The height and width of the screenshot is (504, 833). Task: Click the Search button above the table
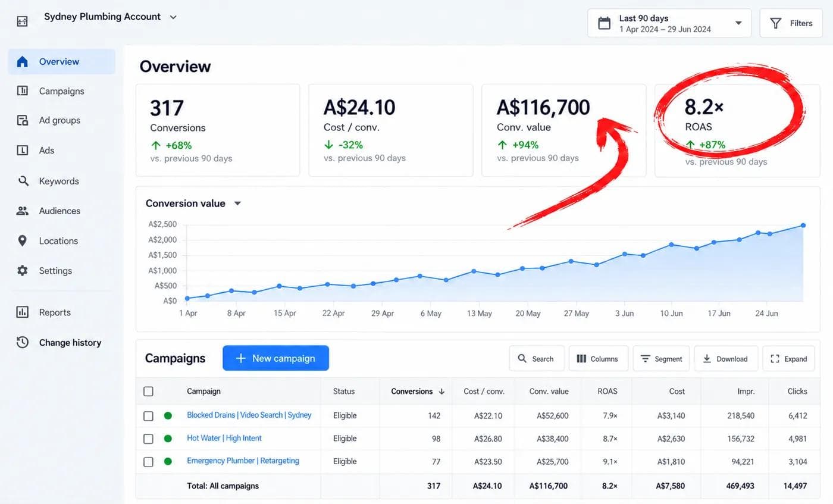click(x=536, y=359)
